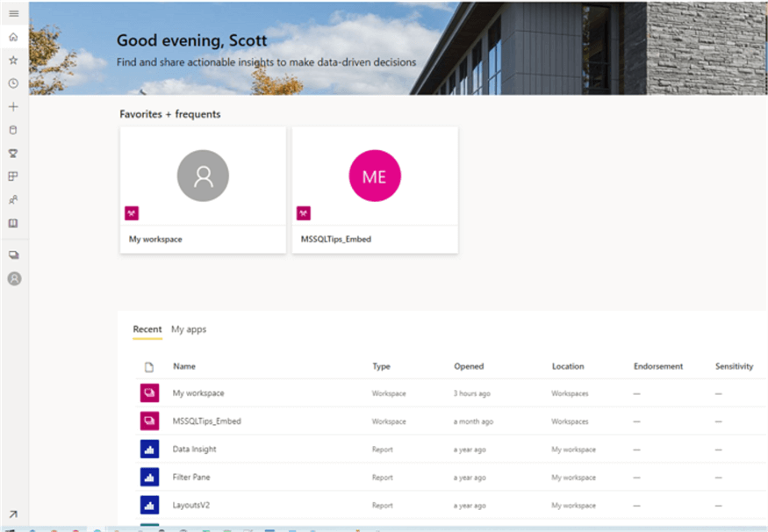Sort by Endorsement column header
This screenshot has height=532, width=768.
tap(658, 366)
